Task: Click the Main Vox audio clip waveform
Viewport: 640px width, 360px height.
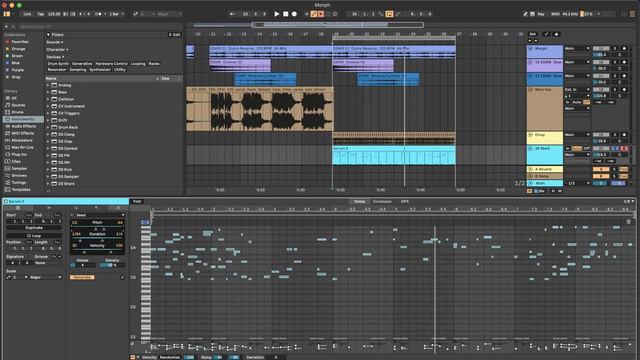Action: (260, 111)
